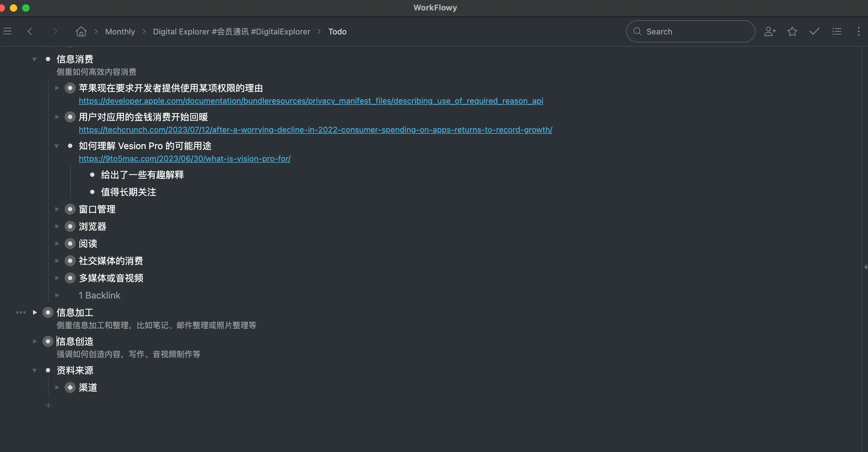
Task: Open Monthly in the breadcrumb
Action: [120, 31]
